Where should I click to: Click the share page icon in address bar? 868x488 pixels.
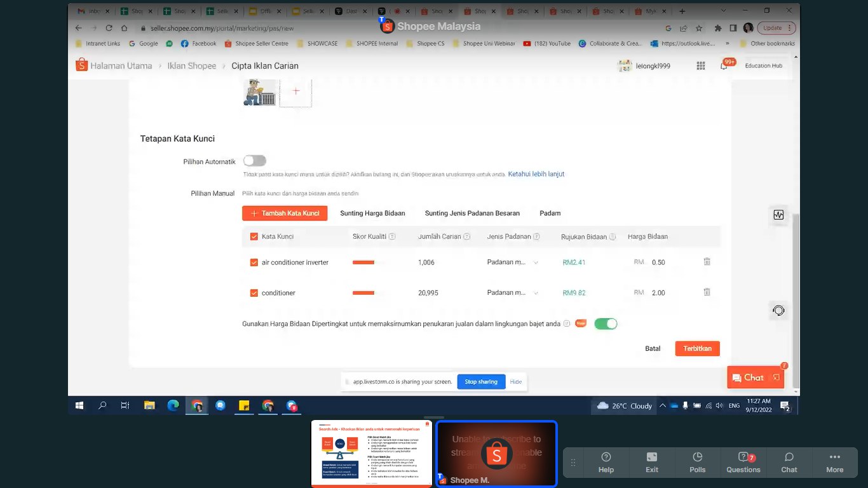683,28
